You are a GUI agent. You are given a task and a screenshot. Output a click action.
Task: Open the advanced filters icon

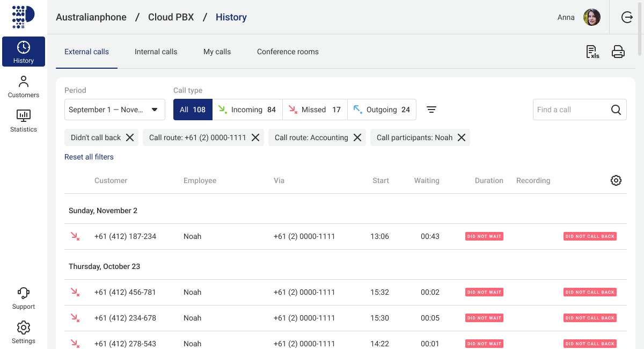point(431,110)
